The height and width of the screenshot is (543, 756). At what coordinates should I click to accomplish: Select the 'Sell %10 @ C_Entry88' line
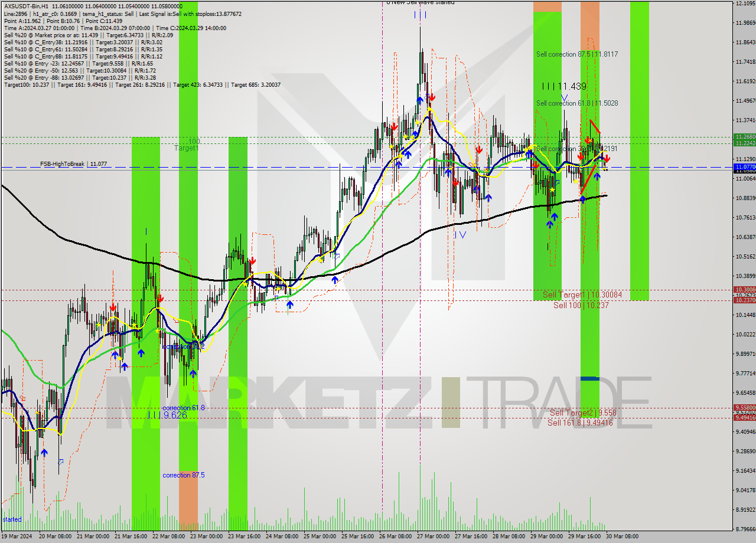pos(83,56)
